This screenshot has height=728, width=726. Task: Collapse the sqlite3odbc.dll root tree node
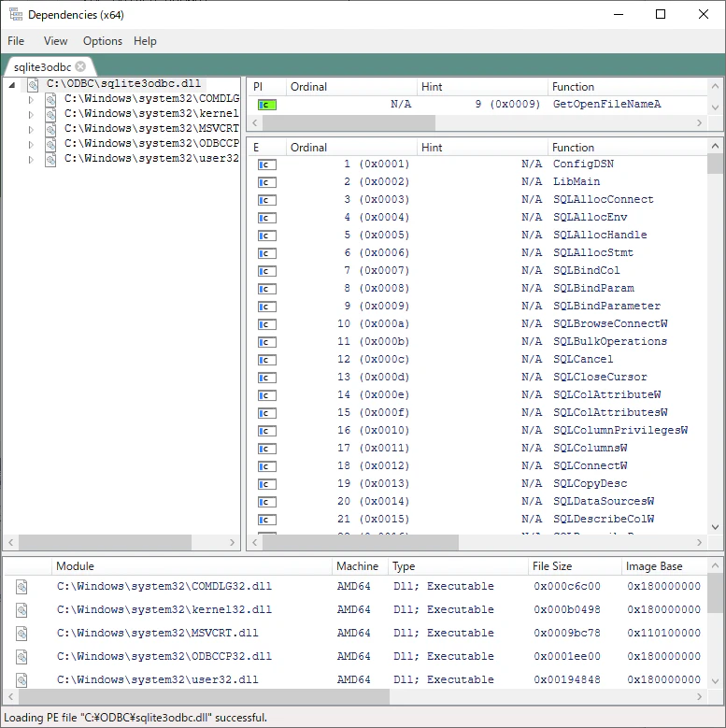click(x=12, y=84)
